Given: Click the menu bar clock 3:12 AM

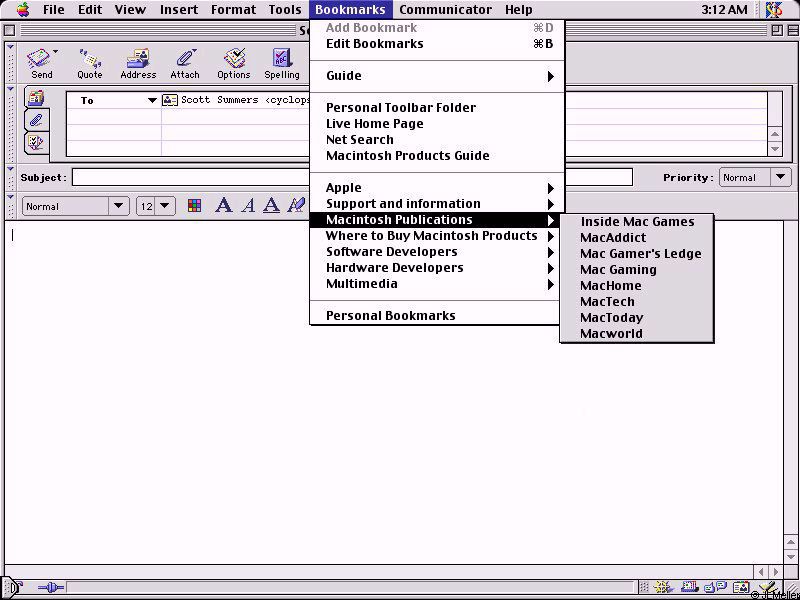Looking at the screenshot, I should pos(724,10).
